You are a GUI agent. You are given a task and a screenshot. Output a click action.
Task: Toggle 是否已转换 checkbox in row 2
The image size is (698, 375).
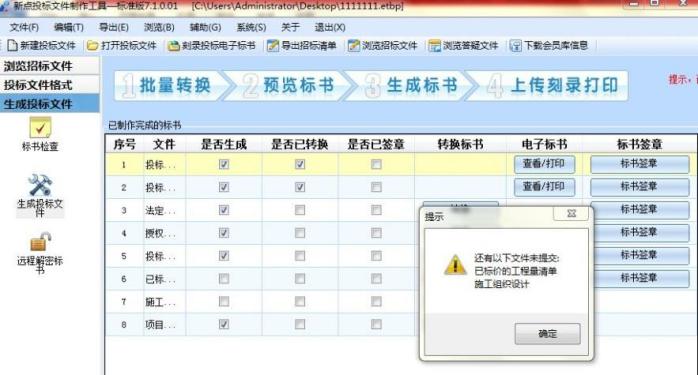point(300,187)
